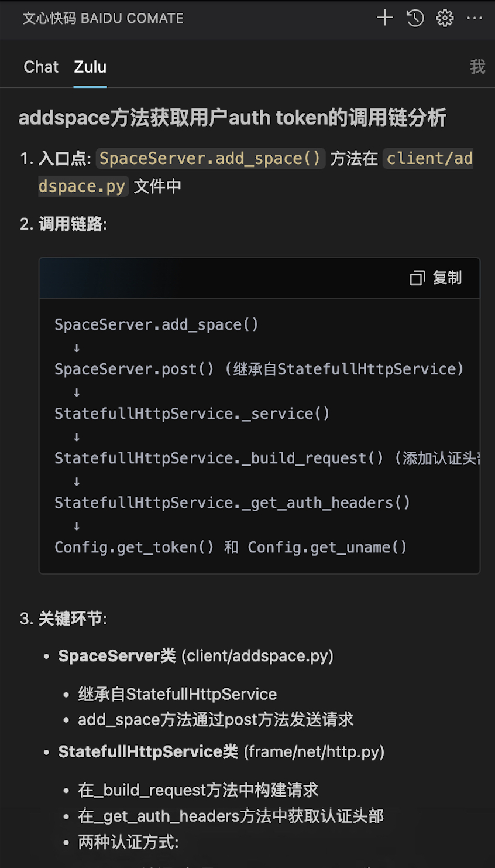Viewport: 495px width, 868px height.
Task: Select the Zulu tab
Action: coord(90,67)
